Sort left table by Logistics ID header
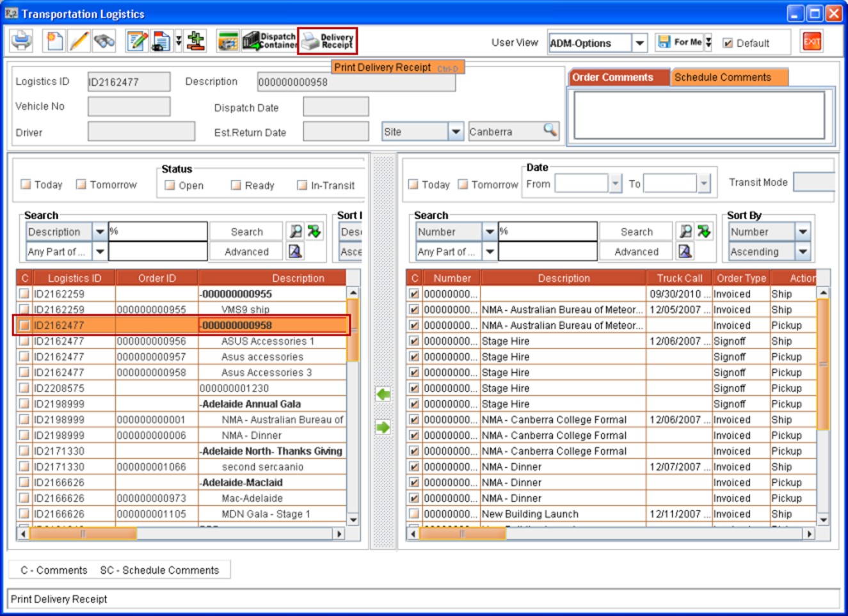Image resolution: width=848 pixels, height=616 pixels. [x=74, y=278]
